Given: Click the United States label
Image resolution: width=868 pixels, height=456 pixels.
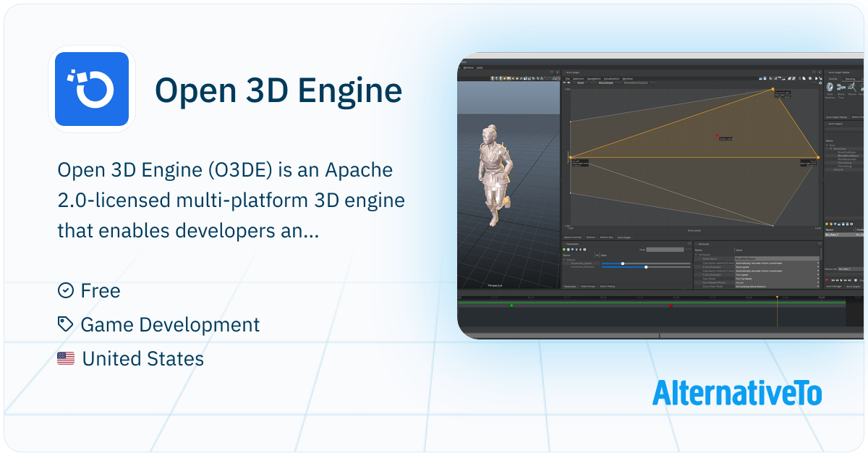Looking at the screenshot, I should 130,358.
